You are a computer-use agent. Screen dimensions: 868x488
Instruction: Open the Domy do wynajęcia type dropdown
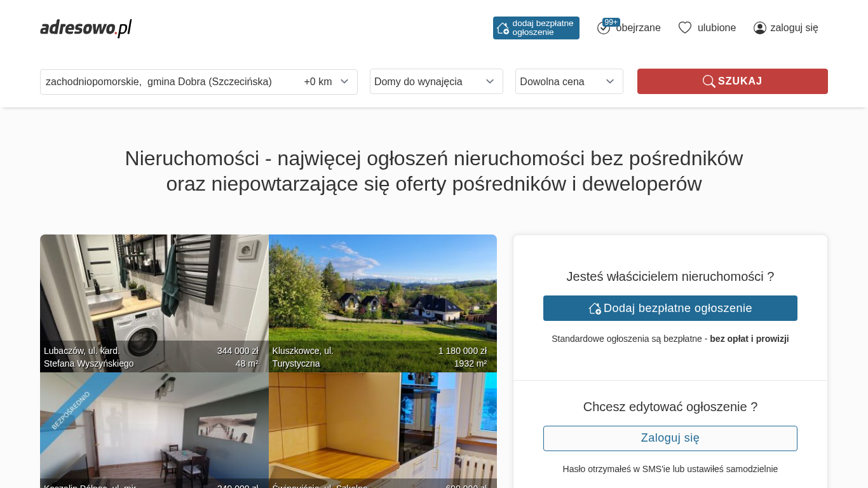click(436, 81)
